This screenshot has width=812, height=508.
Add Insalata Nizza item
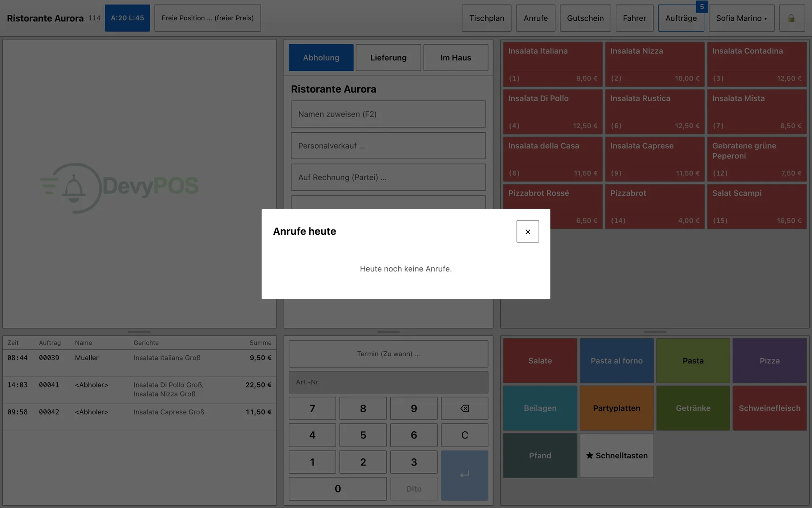click(655, 64)
